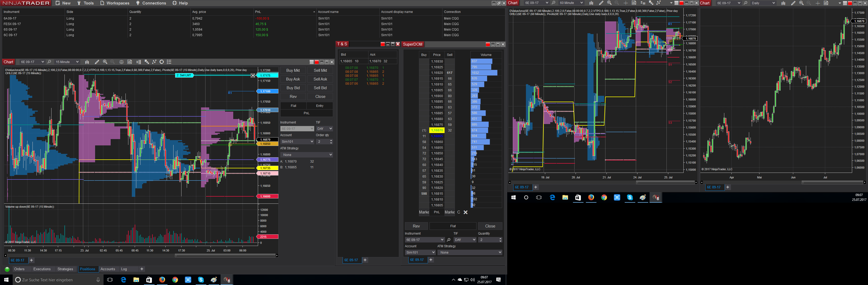The width and height of the screenshot is (868, 285).
Task: Open Chart Trader ATM Strategy dropdown
Action: [307, 155]
